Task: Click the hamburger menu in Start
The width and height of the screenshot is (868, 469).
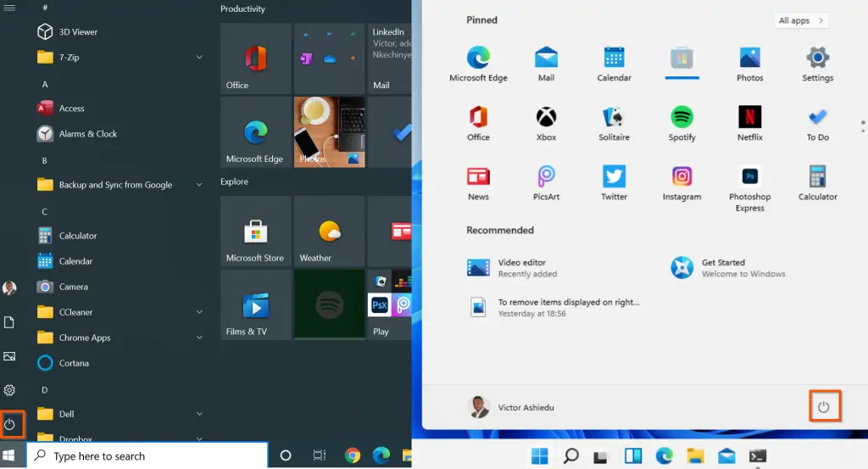Action: pos(9,7)
